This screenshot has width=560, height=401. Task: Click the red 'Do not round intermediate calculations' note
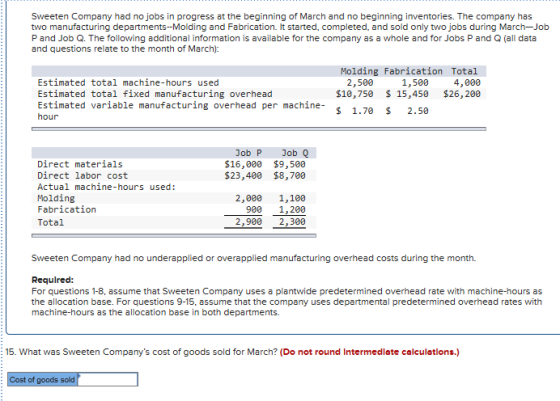click(x=370, y=352)
